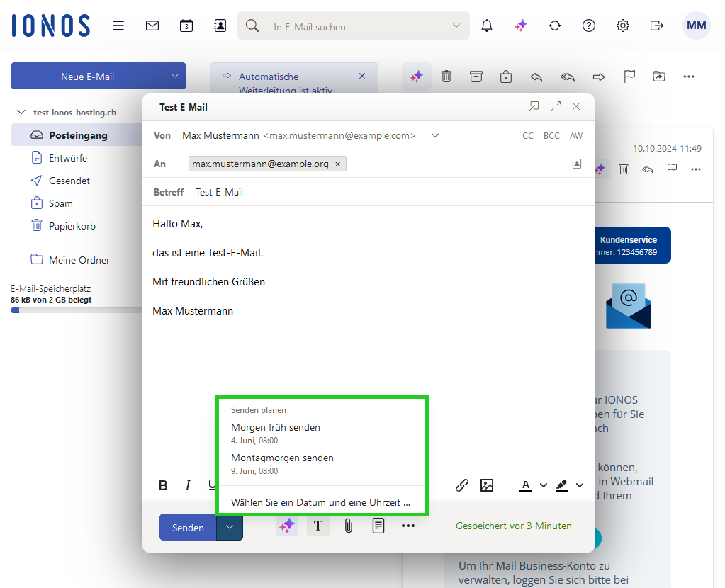
Task: Dismiss the Automatische Weiterleitung notice
Action: [x=362, y=76]
